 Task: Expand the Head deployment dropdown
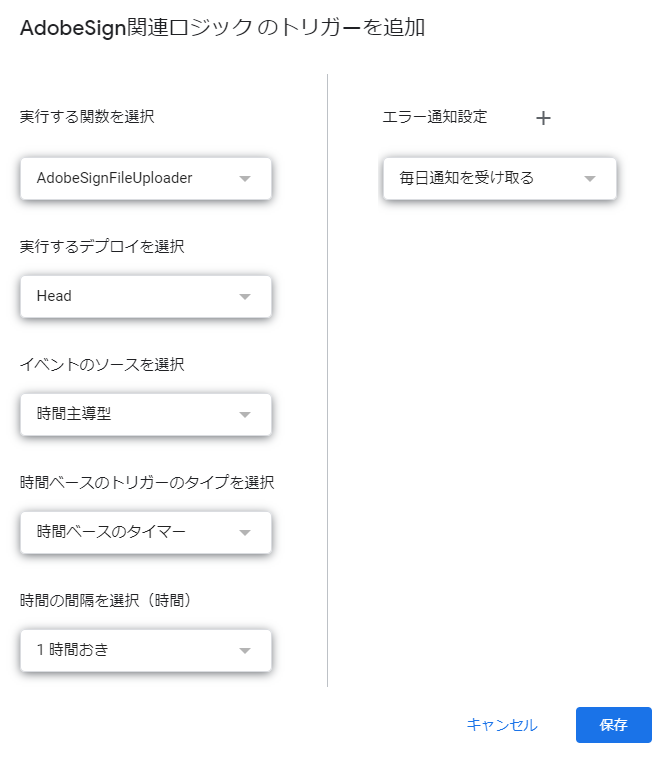click(146, 296)
